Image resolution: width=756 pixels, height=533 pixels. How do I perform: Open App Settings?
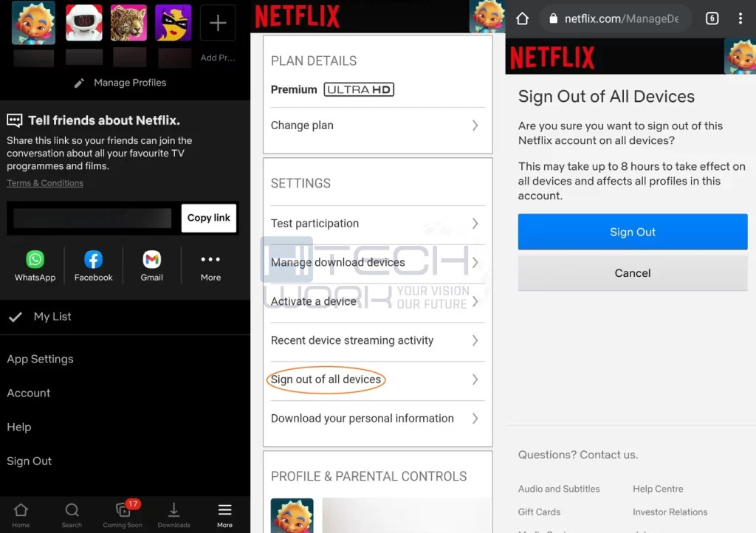(40, 359)
